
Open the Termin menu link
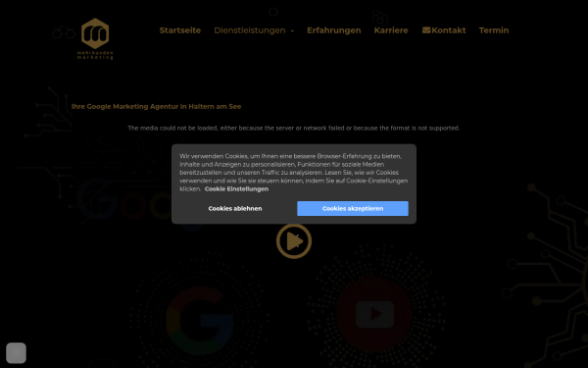(x=494, y=30)
